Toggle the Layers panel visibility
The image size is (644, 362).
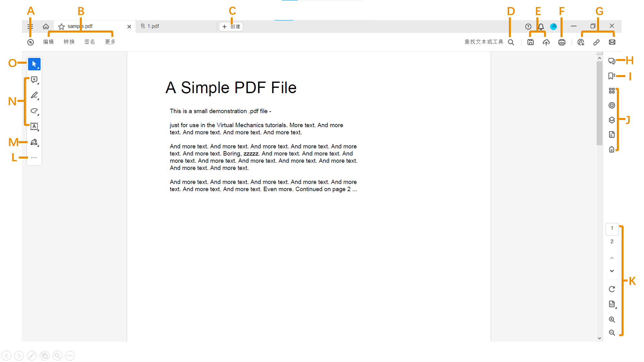pos(611,120)
